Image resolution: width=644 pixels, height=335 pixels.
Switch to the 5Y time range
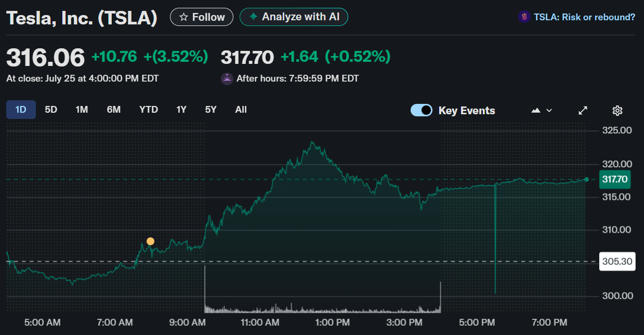click(x=211, y=110)
